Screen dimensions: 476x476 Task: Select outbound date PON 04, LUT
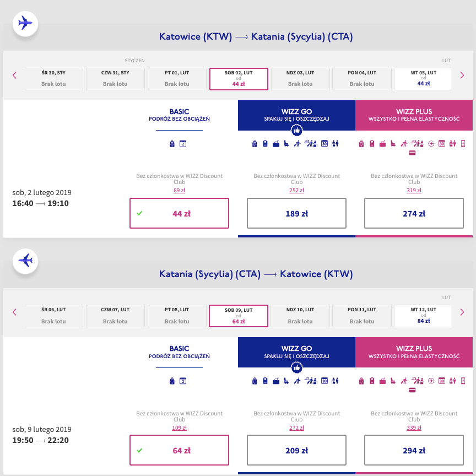[362, 79]
